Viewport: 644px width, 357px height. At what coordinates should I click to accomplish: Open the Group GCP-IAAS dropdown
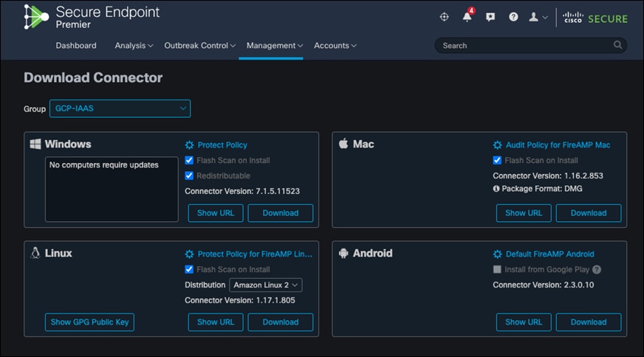click(x=120, y=108)
